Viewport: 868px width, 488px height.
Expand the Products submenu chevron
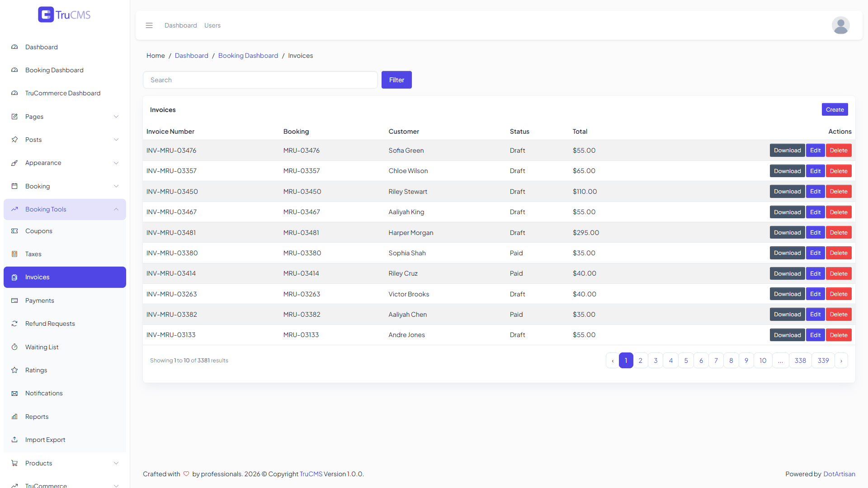pos(116,463)
